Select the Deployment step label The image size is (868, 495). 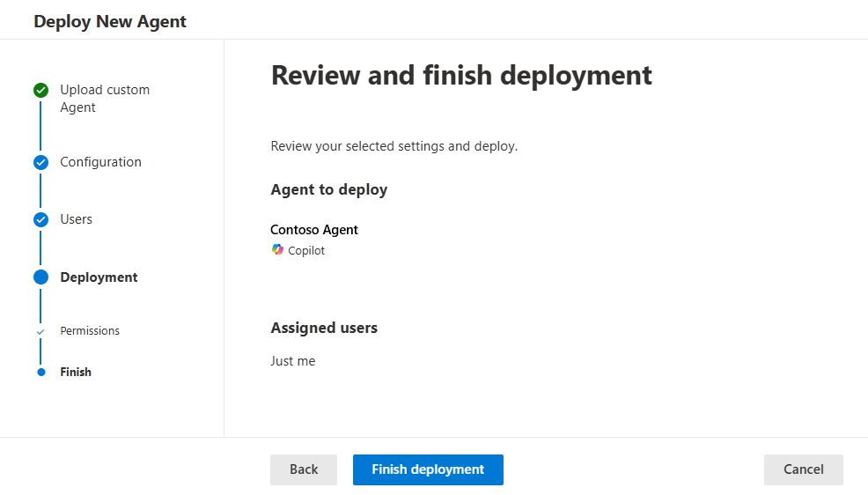pos(99,277)
